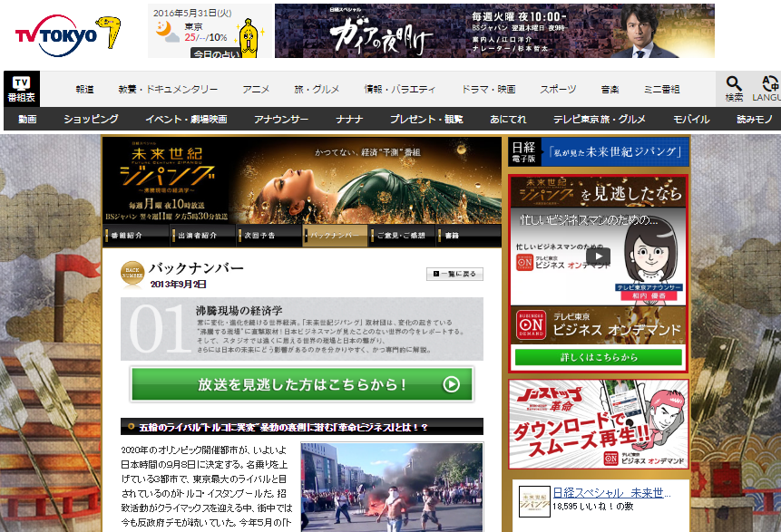Open the ドラマ・映画 category
This screenshot has height=532, width=781.
[489, 89]
